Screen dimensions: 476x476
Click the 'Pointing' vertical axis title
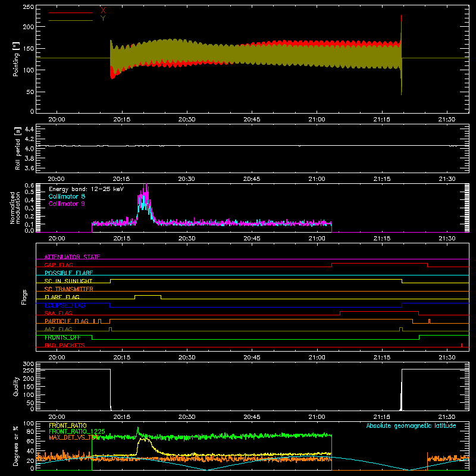[16, 59]
